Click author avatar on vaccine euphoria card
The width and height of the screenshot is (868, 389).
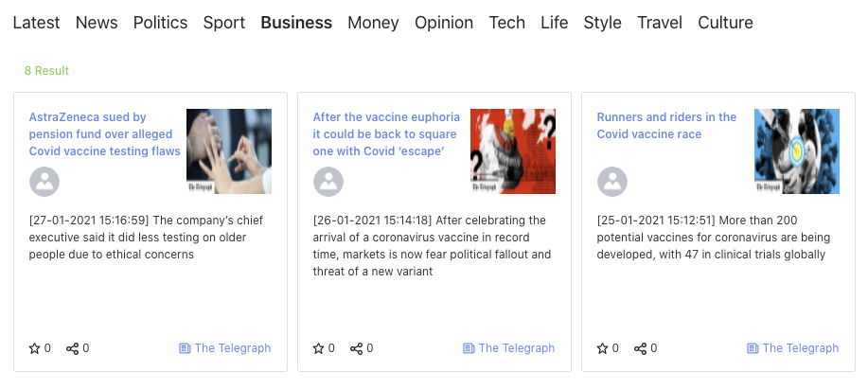click(x=328, y=182)
